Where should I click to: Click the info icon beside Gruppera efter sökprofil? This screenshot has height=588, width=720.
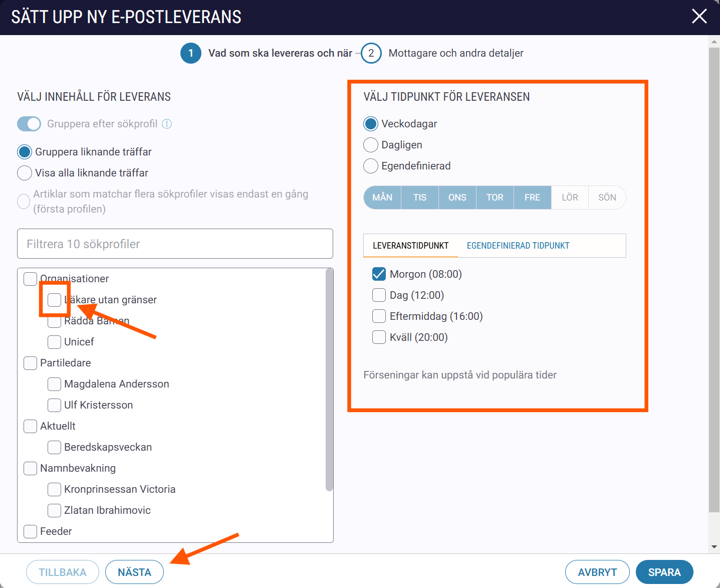coord(167,124)
